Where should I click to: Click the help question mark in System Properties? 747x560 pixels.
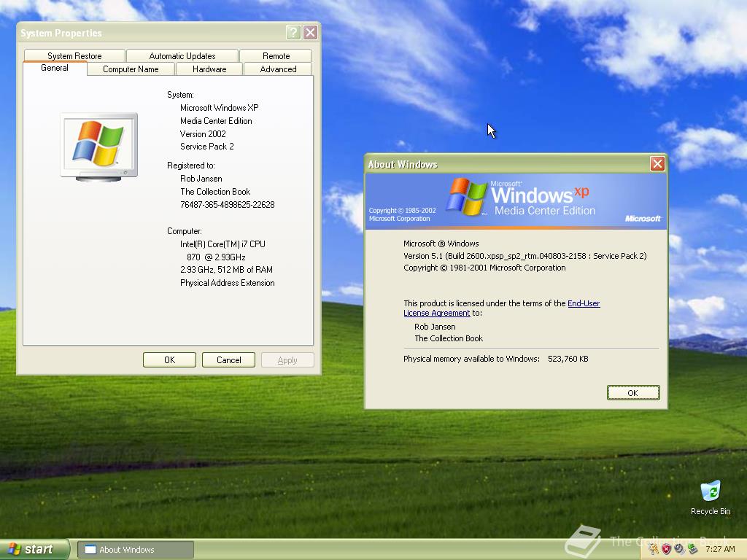[x=293, y=32]
